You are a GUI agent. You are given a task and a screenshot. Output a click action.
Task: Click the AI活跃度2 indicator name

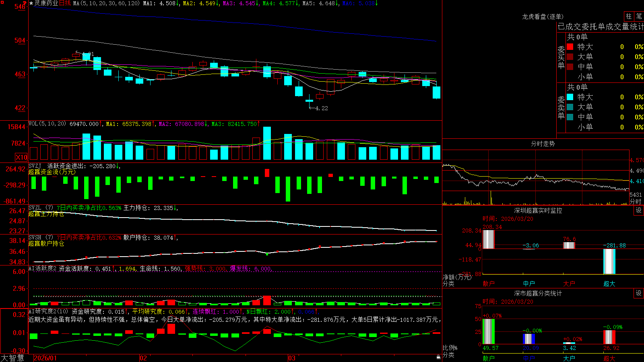(x=43, y=269)
